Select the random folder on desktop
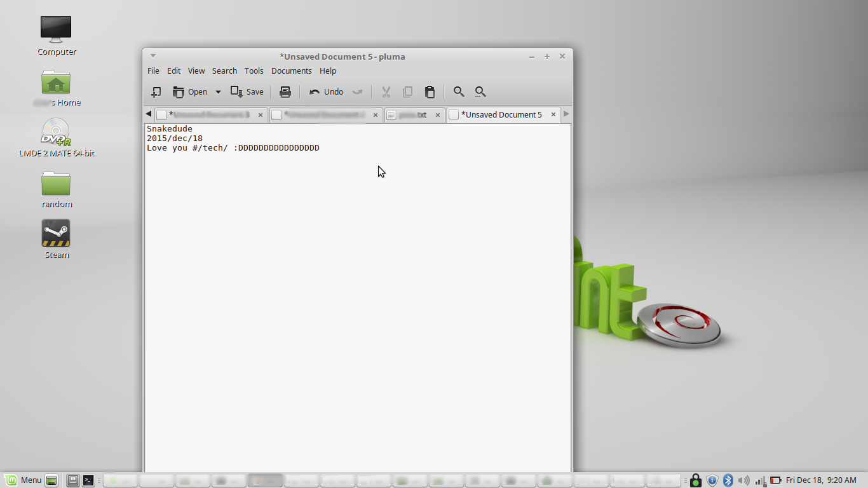Viewport: 868px width, 488px height. coord(57,189)
